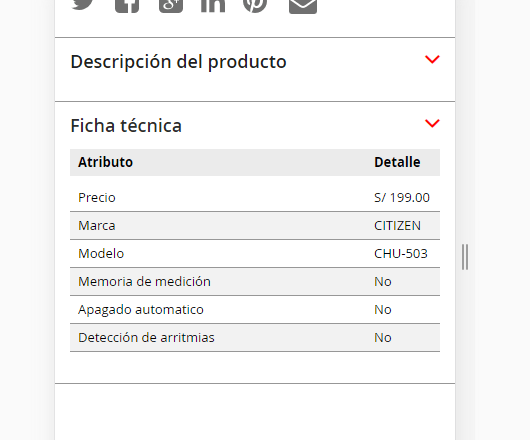Send product by email envelope icon
Screen dimensions: 530x440
coord(303,6)
